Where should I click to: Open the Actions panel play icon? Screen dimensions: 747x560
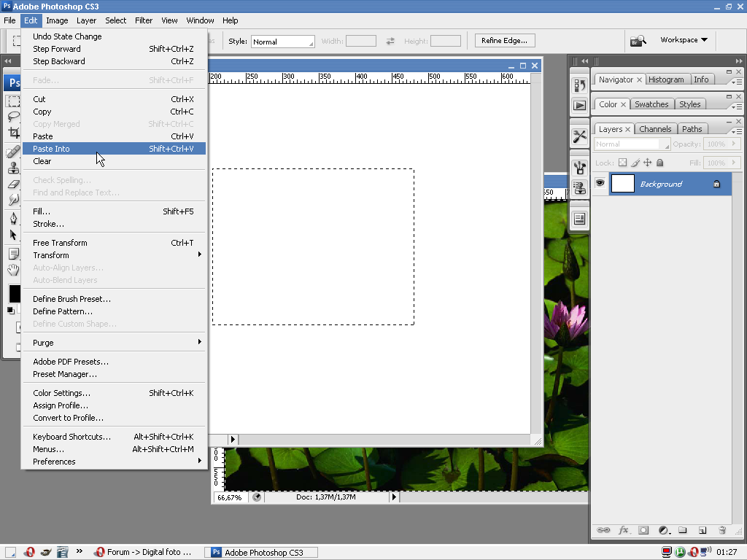[x=580, y=105]
